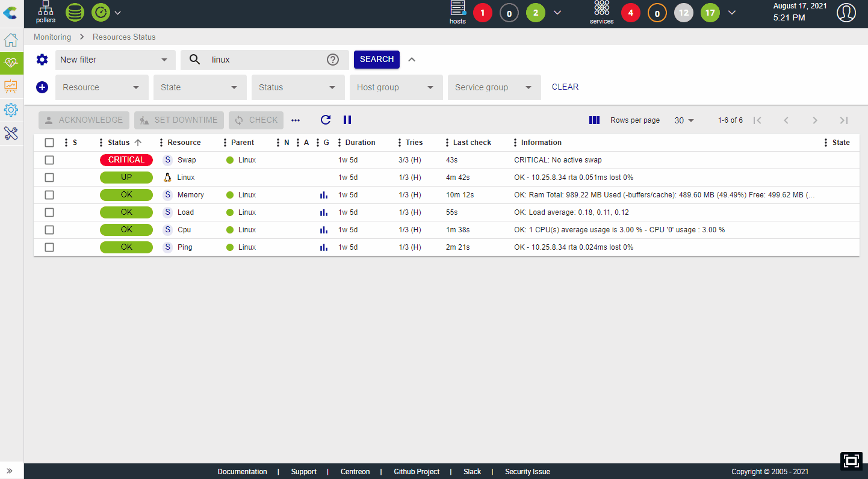Viewport: 868px width, 479px height.
Task: Click the hosts icon in top bar
Action: click(457, 13)
